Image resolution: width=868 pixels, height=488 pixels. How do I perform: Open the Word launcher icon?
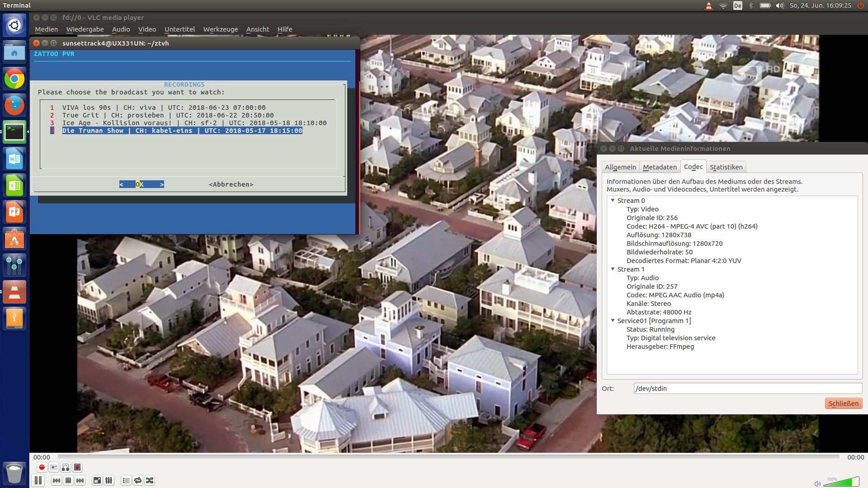pyautogui.click(x=14, y=159)
